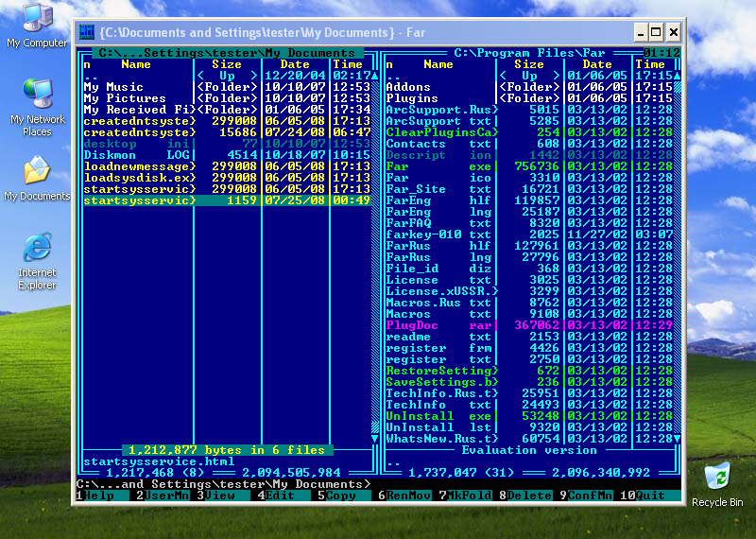Select the ClearPluginsCa file row
This screenshot has width=756, height=539.
[x=529, y=132]
